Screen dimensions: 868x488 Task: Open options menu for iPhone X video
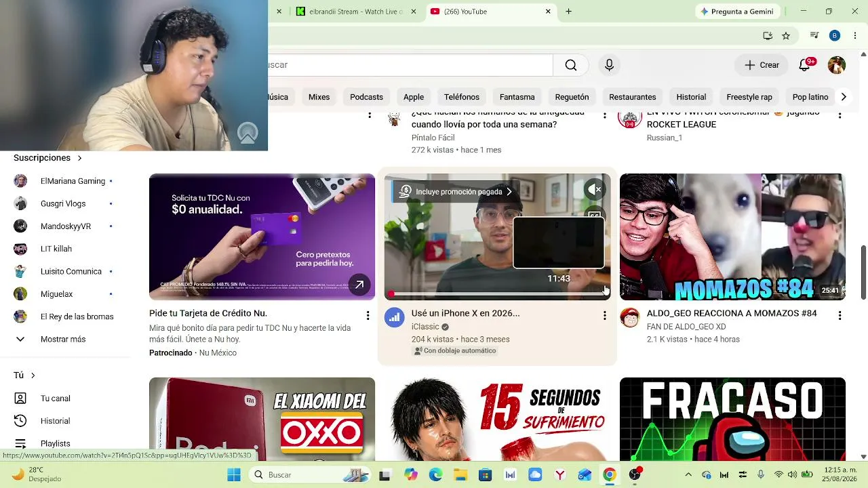[604, 316]
